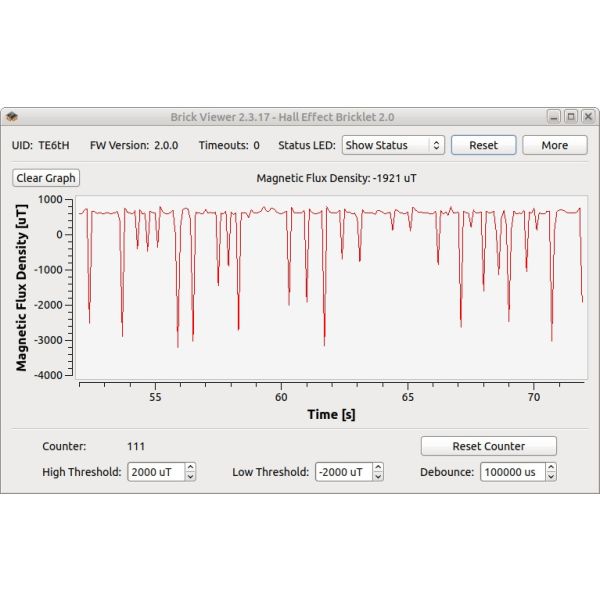This screenshot has width=600, height=600.
Task: Focus the High Threshold input field
Action: point(157,472)
